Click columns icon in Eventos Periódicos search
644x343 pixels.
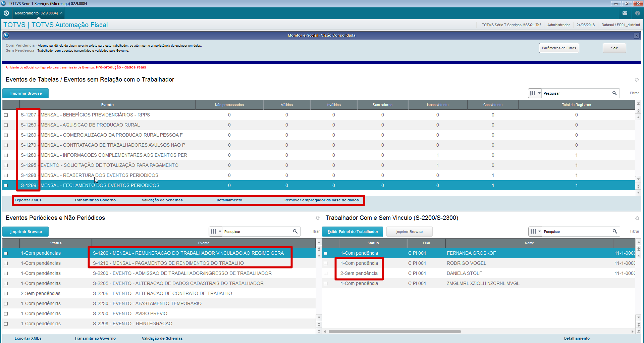coord(213,232)
